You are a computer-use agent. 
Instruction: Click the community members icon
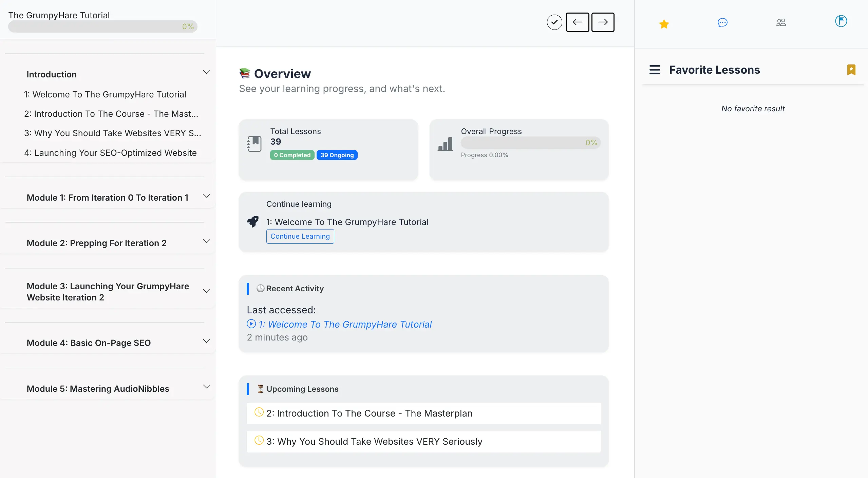pyautogui.click(x=781, y=22)
